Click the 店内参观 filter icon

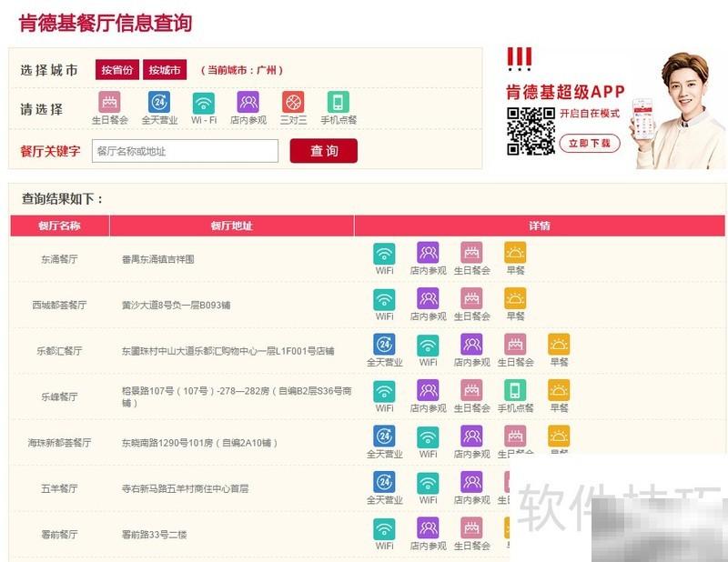[246, 104]
